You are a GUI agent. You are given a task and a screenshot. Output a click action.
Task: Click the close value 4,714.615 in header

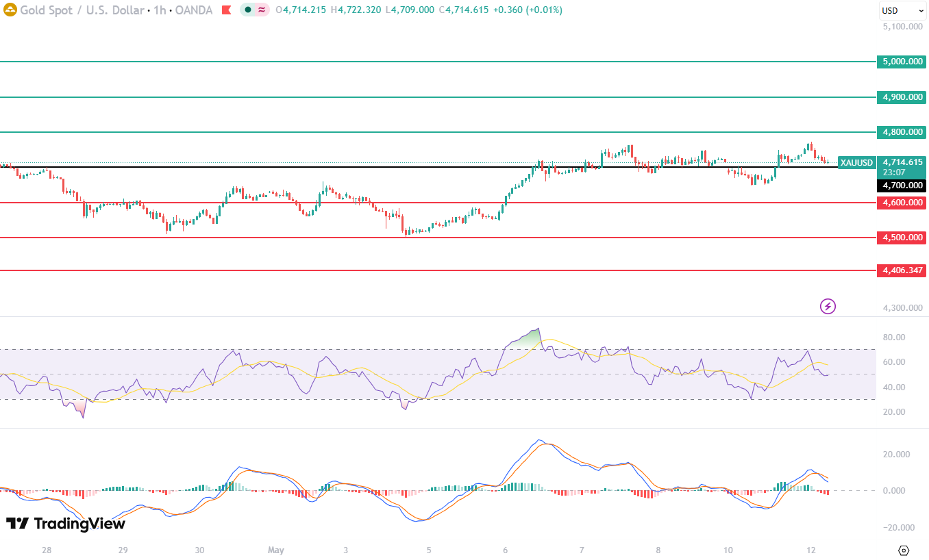click(x=467, y=10)
